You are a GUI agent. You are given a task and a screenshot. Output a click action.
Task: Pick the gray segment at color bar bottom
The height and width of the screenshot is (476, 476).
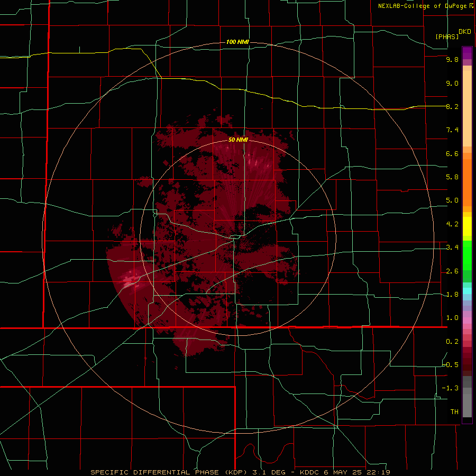(x=467, y=405)
